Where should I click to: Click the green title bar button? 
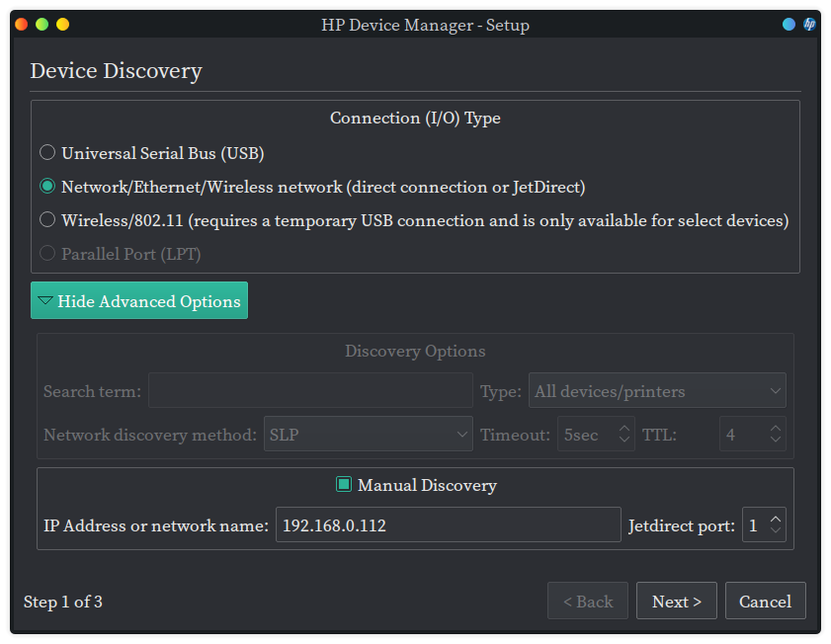[42, 25]
